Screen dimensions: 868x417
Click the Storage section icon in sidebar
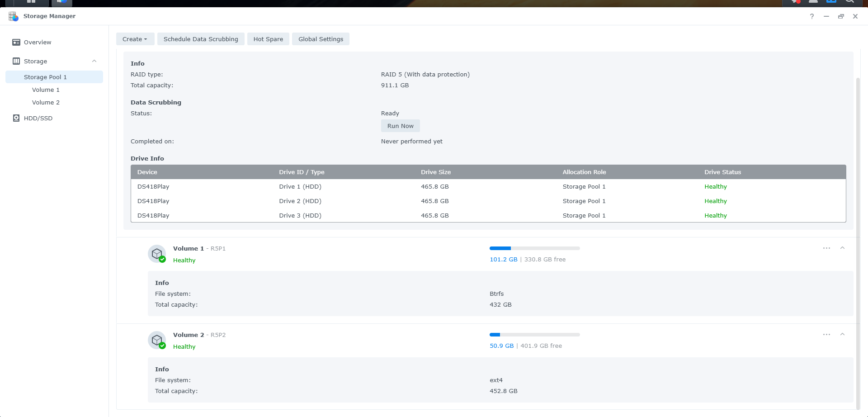(x=16, y=61)
